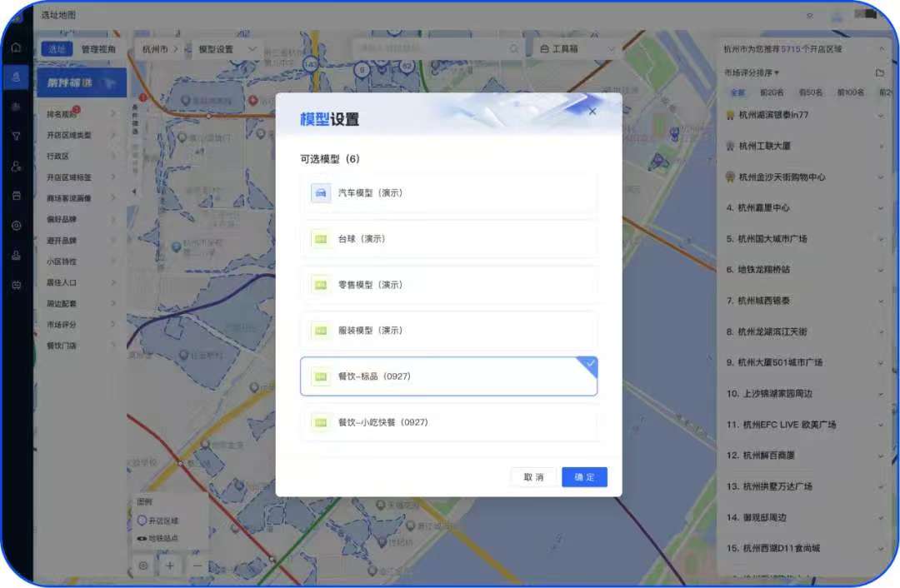This screenshot has height=588, width=900.
Task: Click the locate target icon on map
Action: 143,566
